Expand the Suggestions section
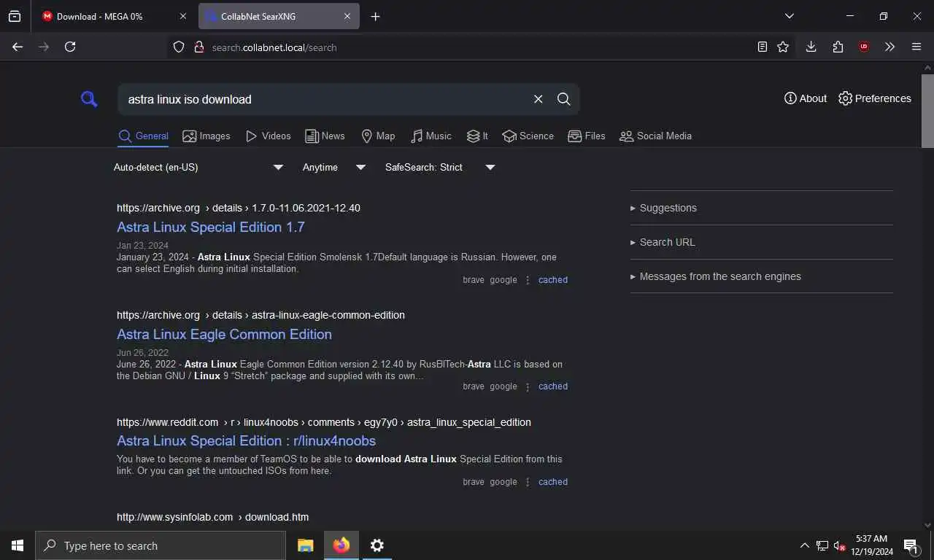Screen dimensions: 934x560 tap(761, 208)
